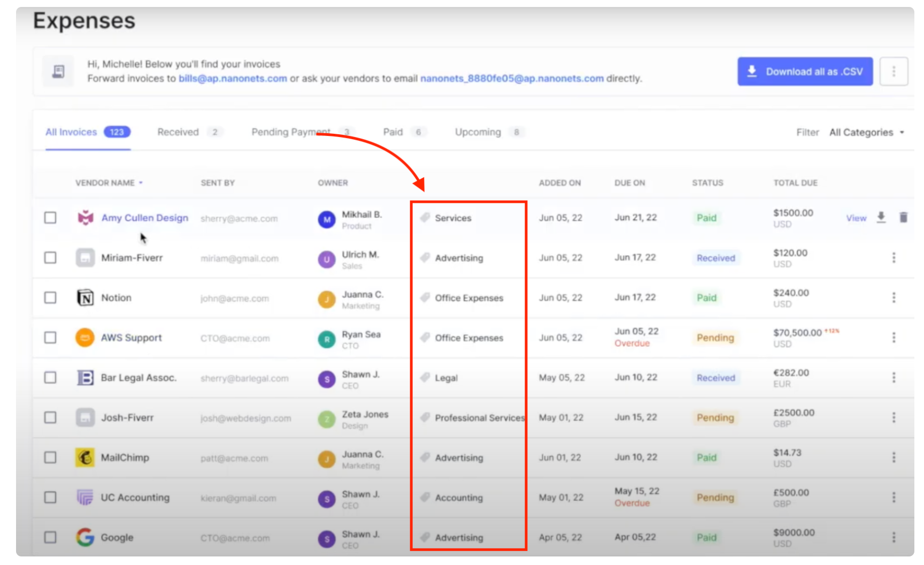The image size is (924, 565).
Task: Open the three-dot menu beside Download CSV
Action: coord(894,71)
